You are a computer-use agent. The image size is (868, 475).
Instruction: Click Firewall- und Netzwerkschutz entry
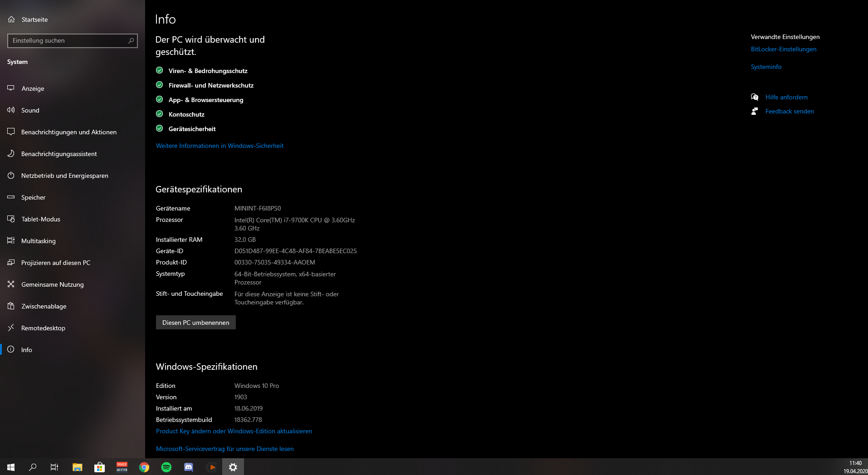211,85
